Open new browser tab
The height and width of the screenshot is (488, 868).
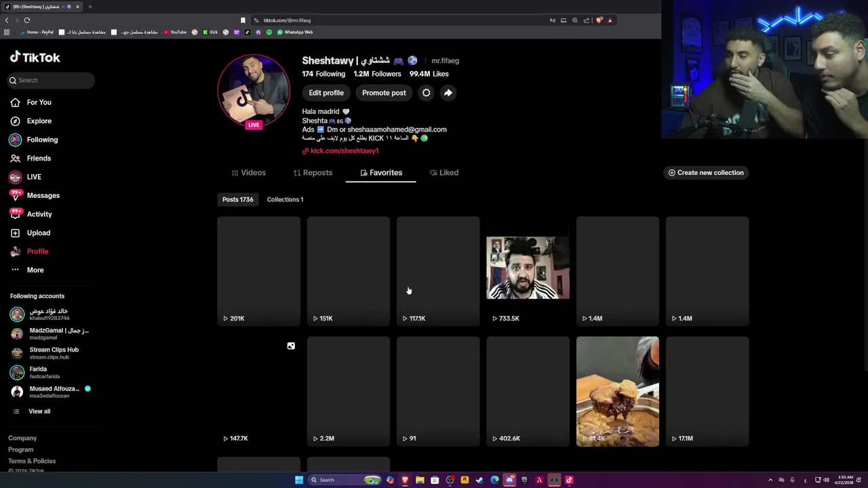(x=90, y=7)
